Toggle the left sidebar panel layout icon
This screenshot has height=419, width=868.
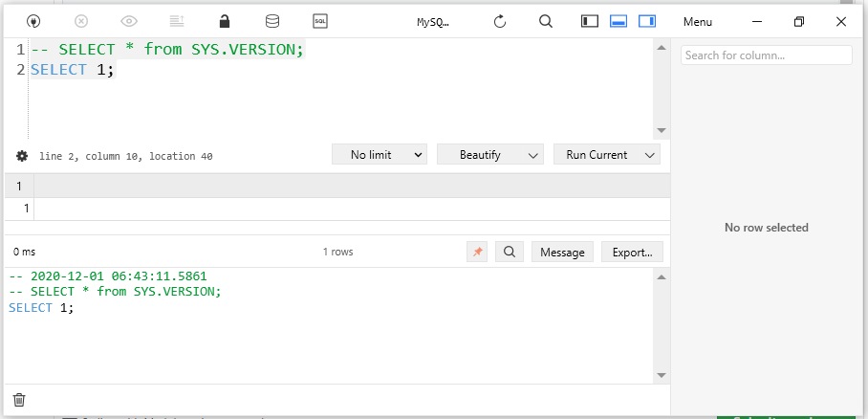590,21
